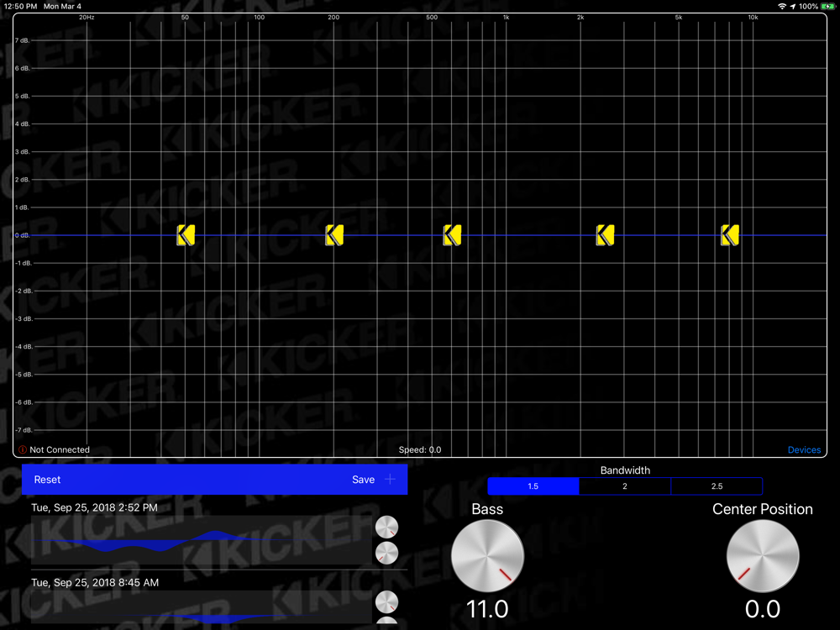Tap the location arrow icon in the status bar
The width and height of the screenshot is (840, 630).
(x=793, y=7)
